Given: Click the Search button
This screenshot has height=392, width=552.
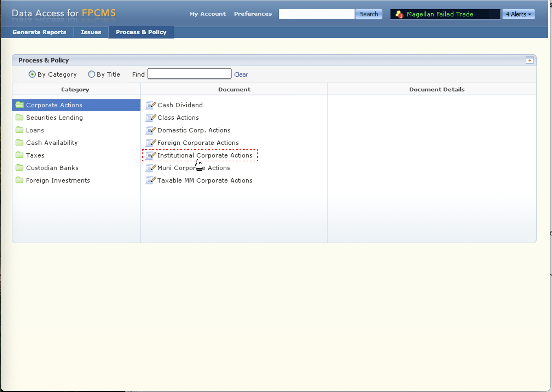Looking at the screenshot, I should pyautogui.click(x=368, y=14).
